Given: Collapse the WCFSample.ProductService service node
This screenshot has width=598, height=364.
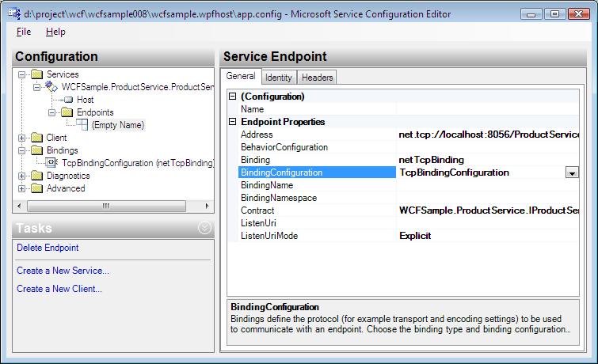Looking at the screenshot, I should pyautogui.click(x=36, y=87).
